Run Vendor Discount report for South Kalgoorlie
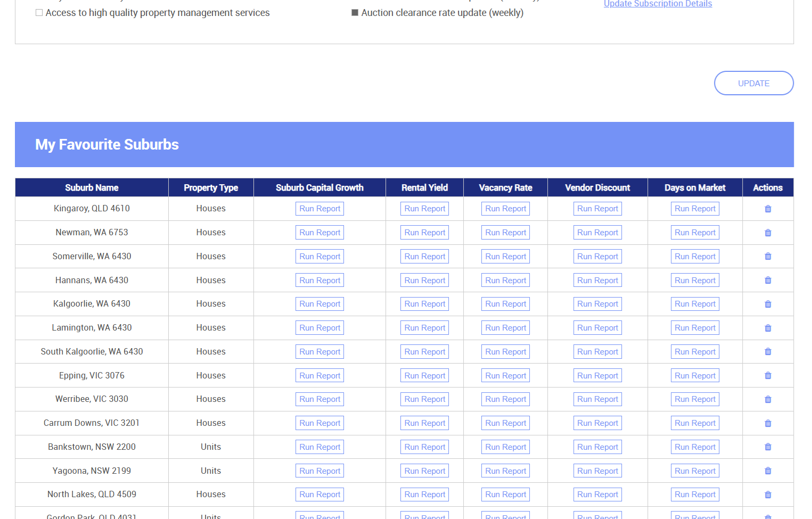Screen dimensions: 812x519 [597, 352]
